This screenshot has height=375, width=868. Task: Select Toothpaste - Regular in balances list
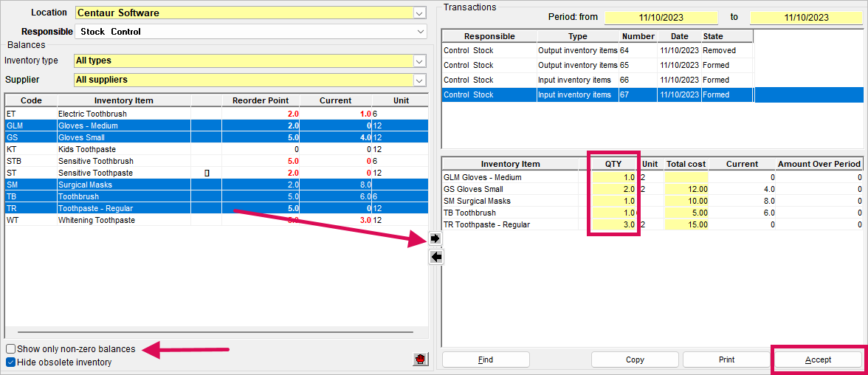pyautogui.click(x=216, y=209)
